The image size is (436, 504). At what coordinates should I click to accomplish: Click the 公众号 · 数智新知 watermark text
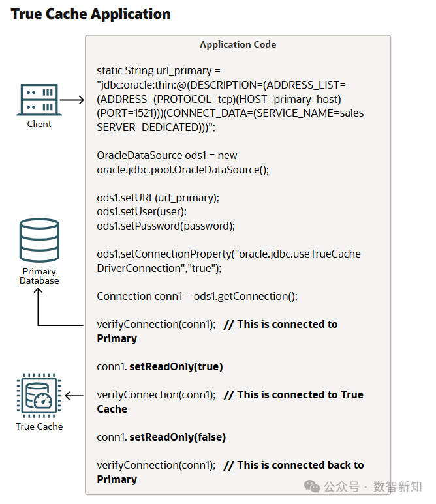[x=373, y=486]
